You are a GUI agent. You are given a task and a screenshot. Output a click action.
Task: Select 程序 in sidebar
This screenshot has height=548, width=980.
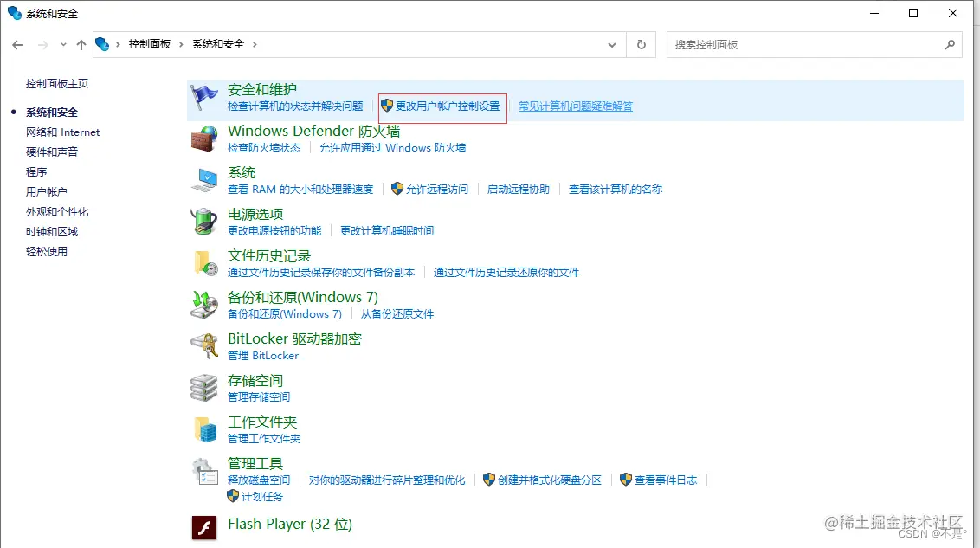pos(36,171)
